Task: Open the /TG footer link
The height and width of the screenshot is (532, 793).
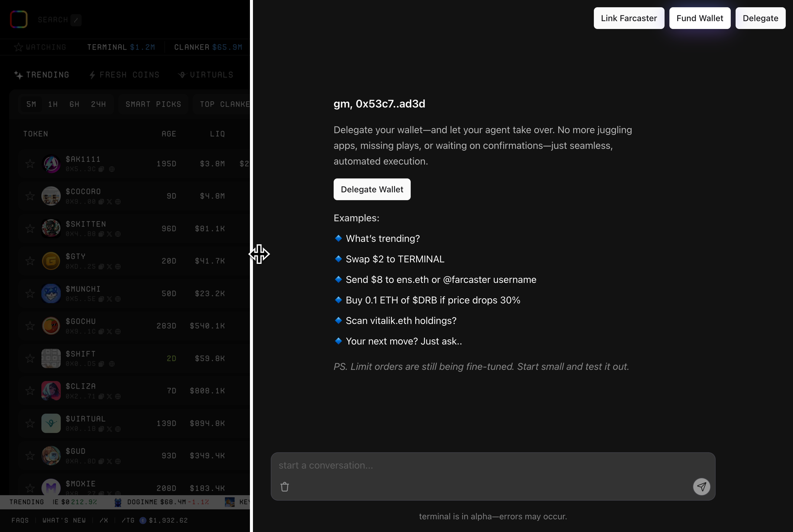Action: click(128, 520)
